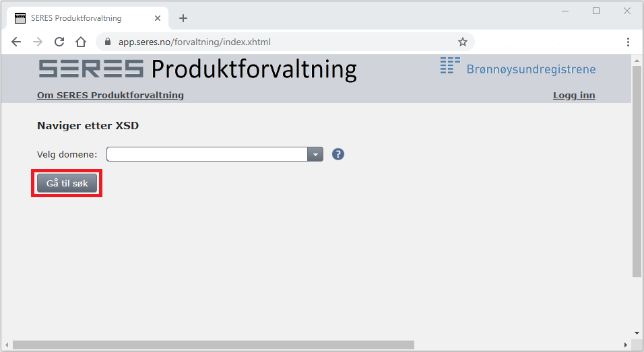The height and width of the screenshot is (352, 644).
Task: Click the address bar URL
Action: 194,42
